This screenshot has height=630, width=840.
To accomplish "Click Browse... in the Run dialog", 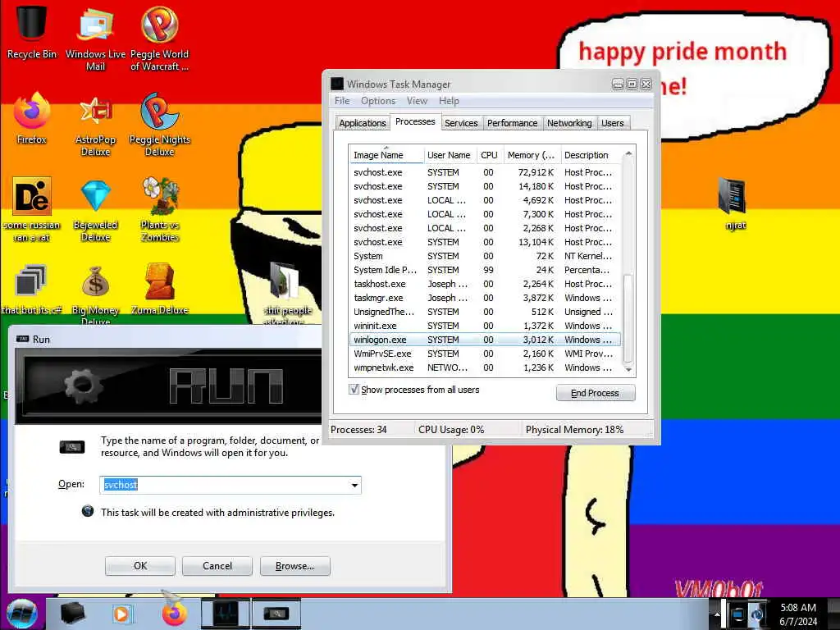I will 294,566.
